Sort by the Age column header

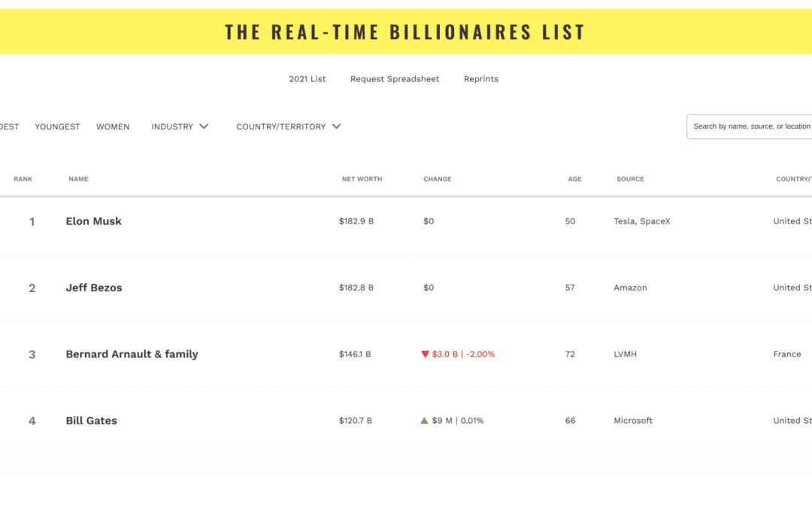(x=574, y=179)
